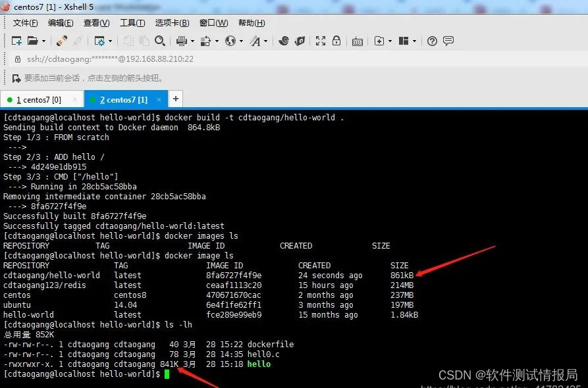Launch Xftp with swirl icon
This screenshot has width=588, height=388.
pos(284,41)
